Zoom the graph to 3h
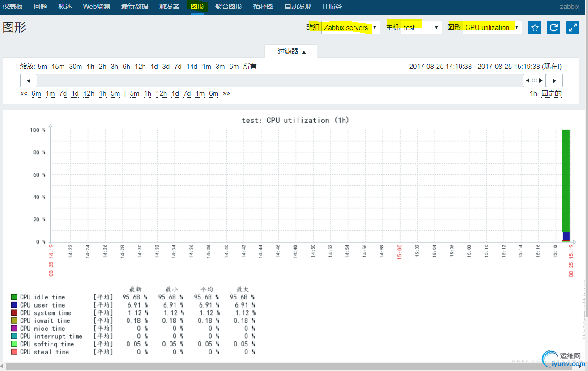Viewport: 588px width, 371px height. click(x=115, y=67)
